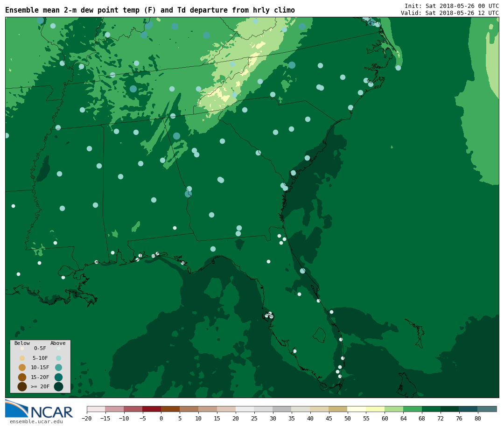Click the dark brown below >= 20F legend circle

[x=22, y=386]
